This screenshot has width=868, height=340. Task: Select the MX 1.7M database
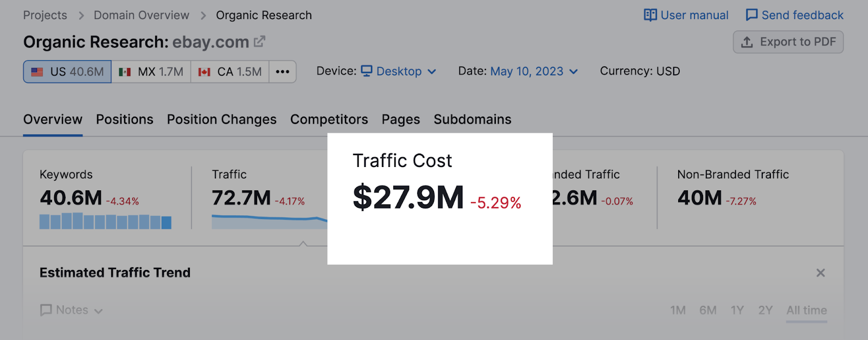point(151,72)
